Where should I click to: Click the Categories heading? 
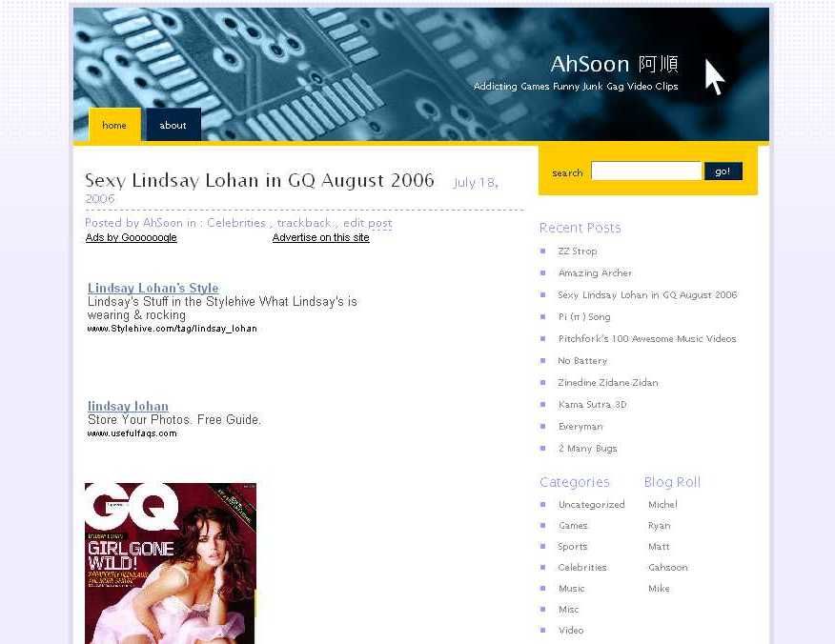click(574, 482)
